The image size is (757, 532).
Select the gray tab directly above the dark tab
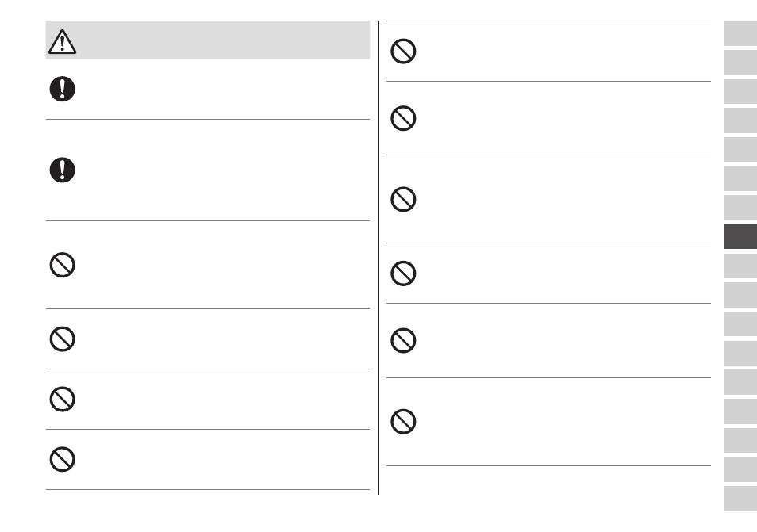pos(740,208)
